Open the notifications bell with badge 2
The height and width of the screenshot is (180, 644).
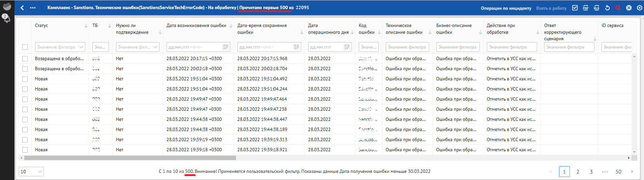(6, 18)
